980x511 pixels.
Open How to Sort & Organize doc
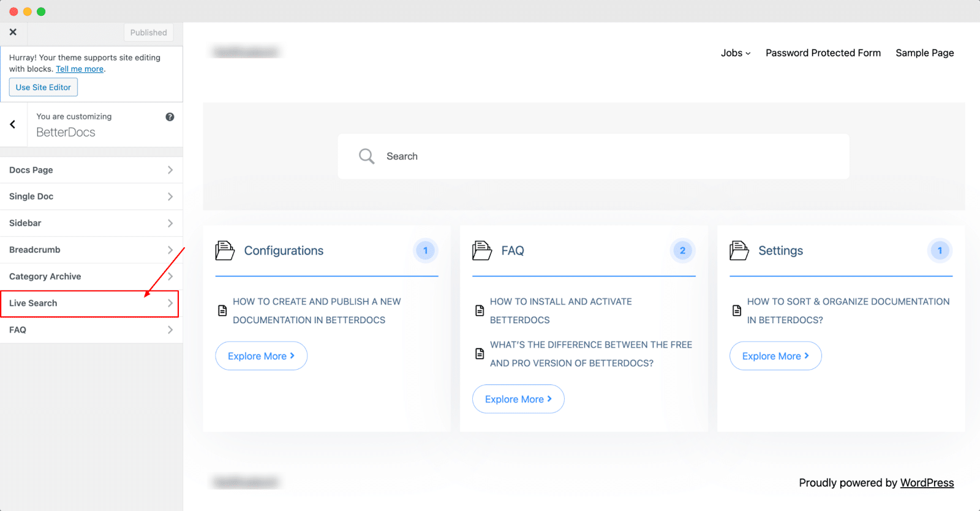click(x=848, y=311)
